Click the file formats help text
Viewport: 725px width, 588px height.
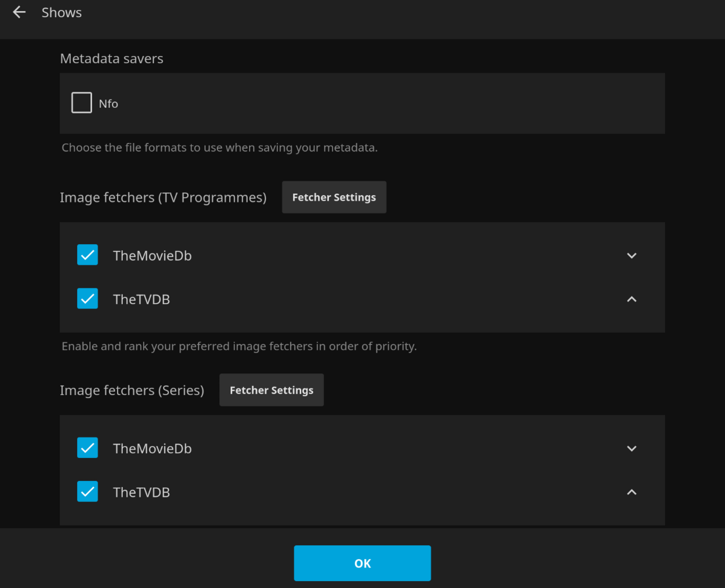(x=219, y=148)
